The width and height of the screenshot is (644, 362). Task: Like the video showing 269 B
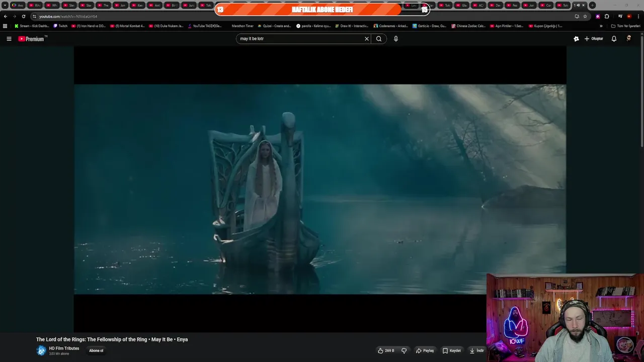click(386, 350)
